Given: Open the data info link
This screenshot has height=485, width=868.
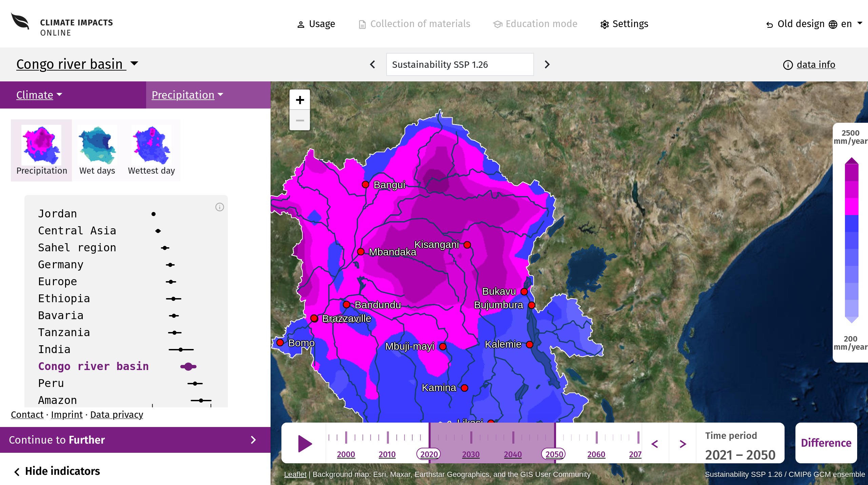Looking at the screenshot, I should click(809, 64).
